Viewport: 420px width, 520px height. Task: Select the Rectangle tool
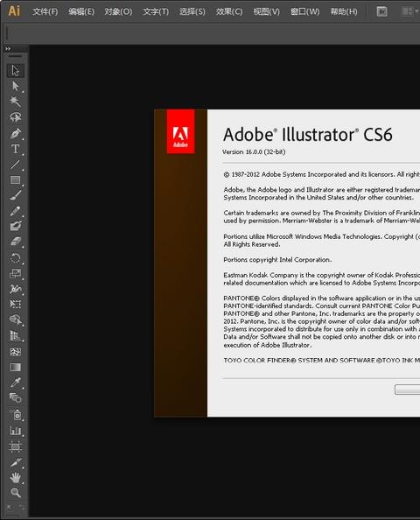point(15,179)
